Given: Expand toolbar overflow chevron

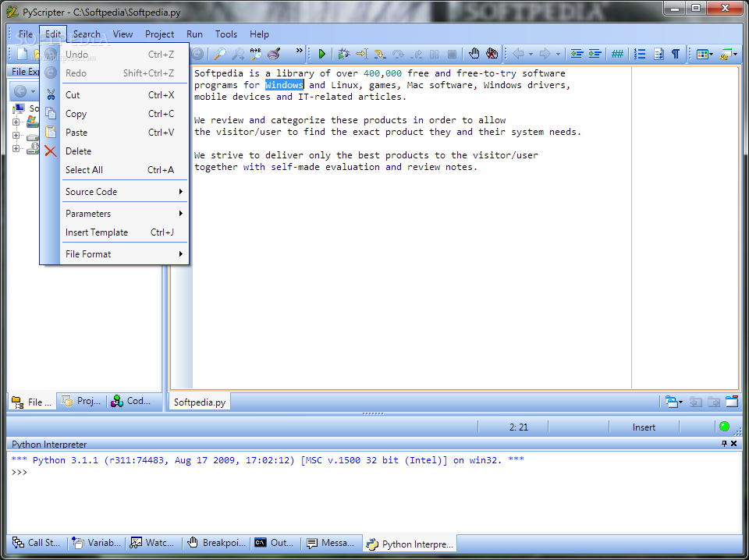Looking at the screenshot, I should click(x=299, y=50).
